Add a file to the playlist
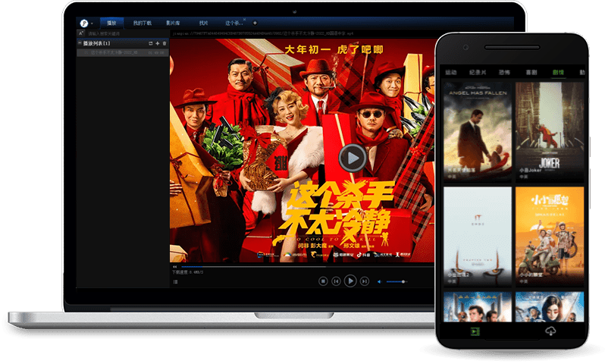 click(x=158, y=44)
